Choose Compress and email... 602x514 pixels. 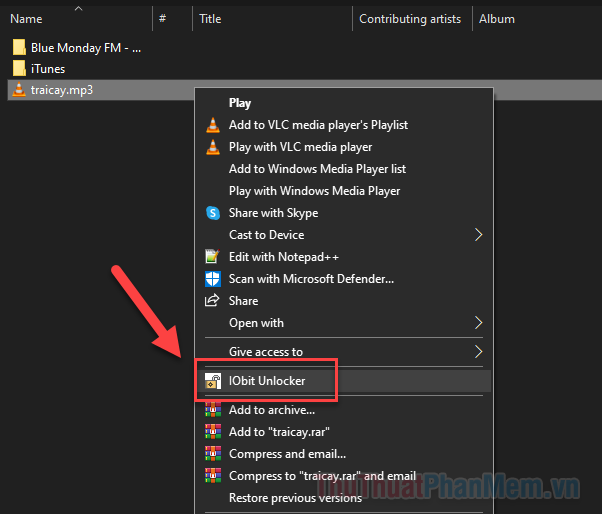click(344, 454)
